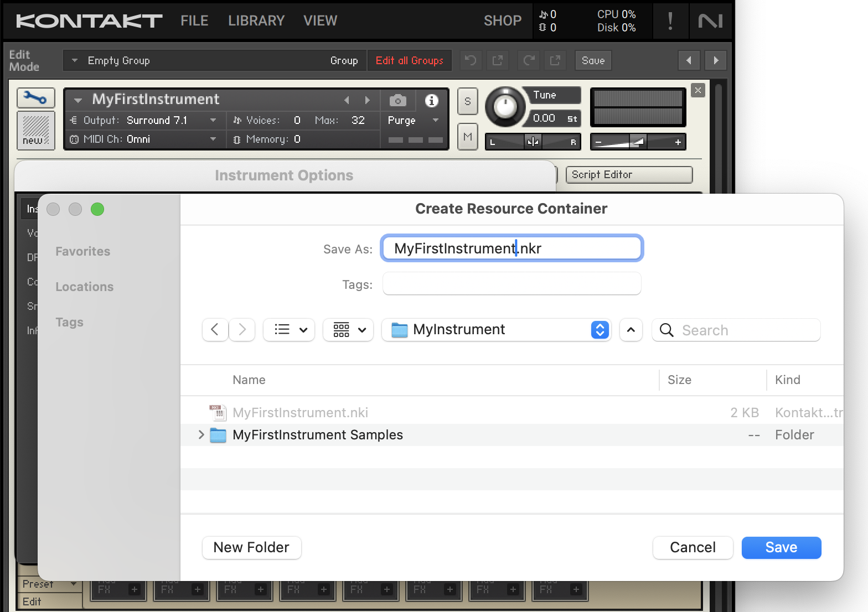This screenshot has height=612, width=868.
Task: Open the Script Editor tab
Action: (x=629, y=175)
